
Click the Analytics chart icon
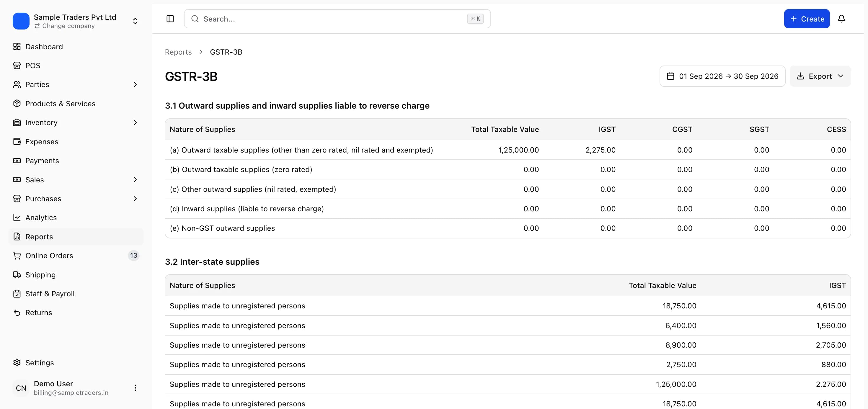[x=17, y=217]
